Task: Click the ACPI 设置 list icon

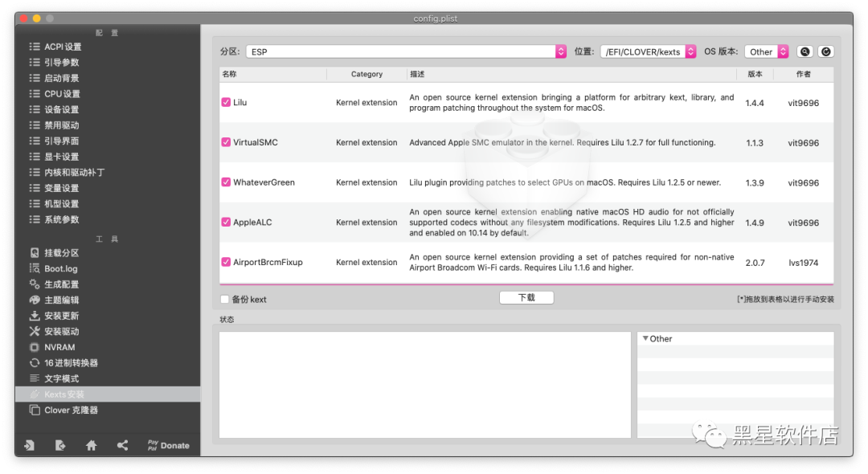Action: click(35, 47)
